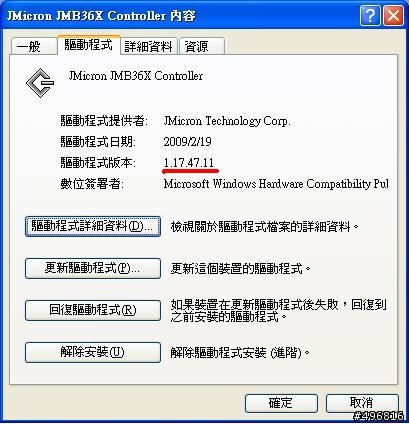Open the 詳細資料 tab
This screenshot has height=424, width=409.
pos(149,46)
